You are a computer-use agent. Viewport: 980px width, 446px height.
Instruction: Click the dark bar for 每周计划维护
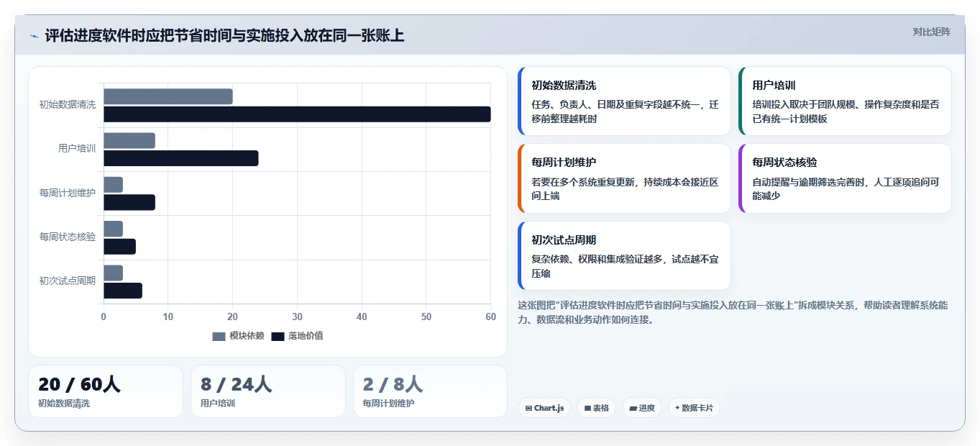(x=129, y=202)
